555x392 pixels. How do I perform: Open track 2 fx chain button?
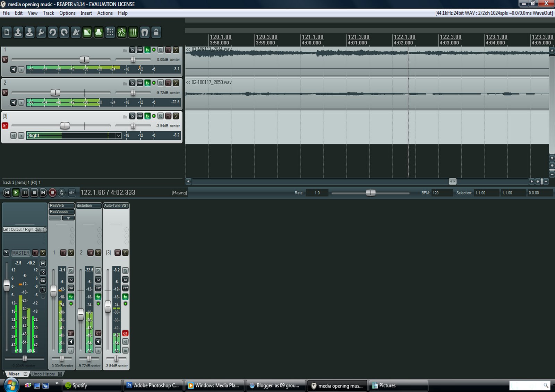coord(147,83)
